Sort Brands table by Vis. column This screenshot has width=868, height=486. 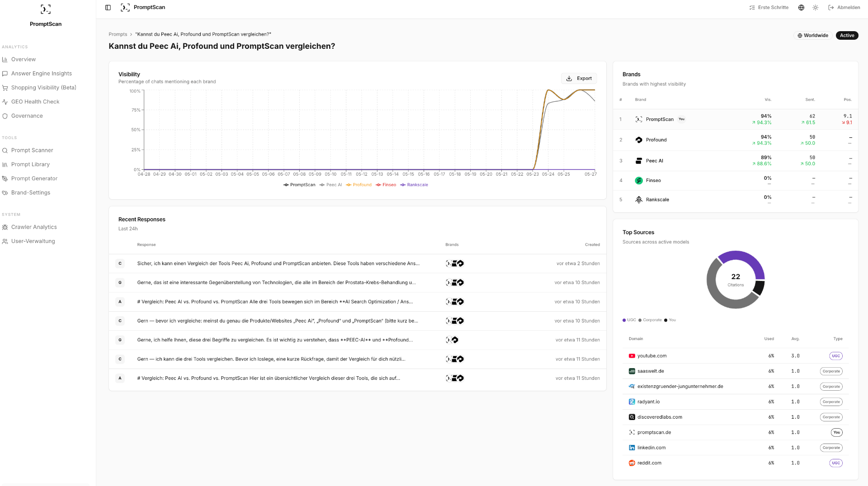click(x=768, y=100)
